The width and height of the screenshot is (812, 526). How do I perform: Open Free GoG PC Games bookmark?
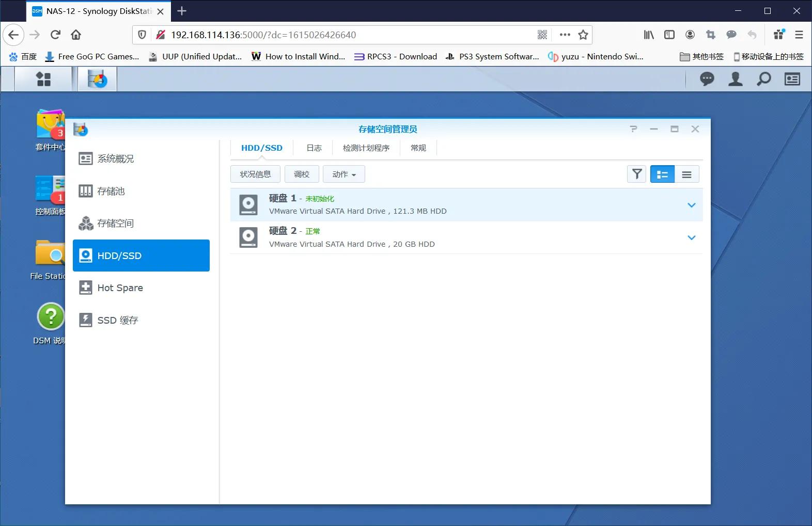[x=92, y=56]
